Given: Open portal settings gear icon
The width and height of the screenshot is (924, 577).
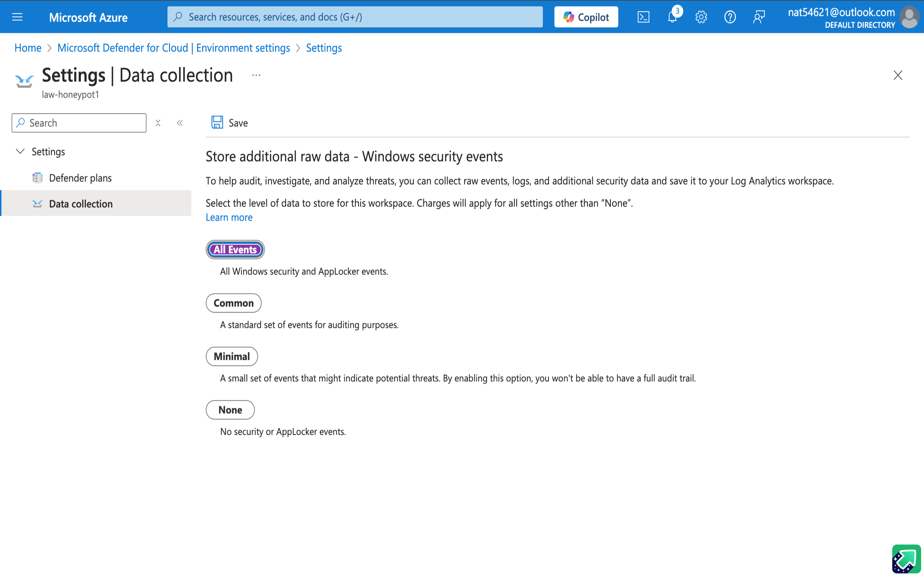Looking at the screenshot, I should (701, 17).
